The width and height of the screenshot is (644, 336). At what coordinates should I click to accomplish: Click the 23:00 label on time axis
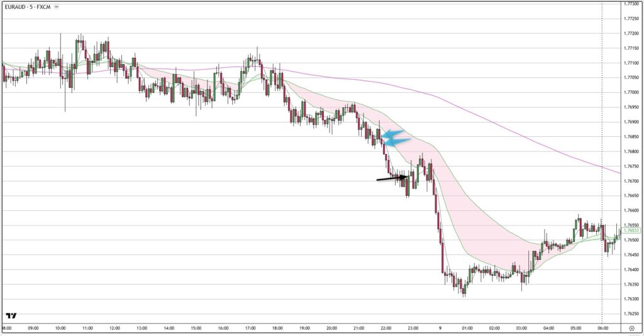tap(413, 328)
